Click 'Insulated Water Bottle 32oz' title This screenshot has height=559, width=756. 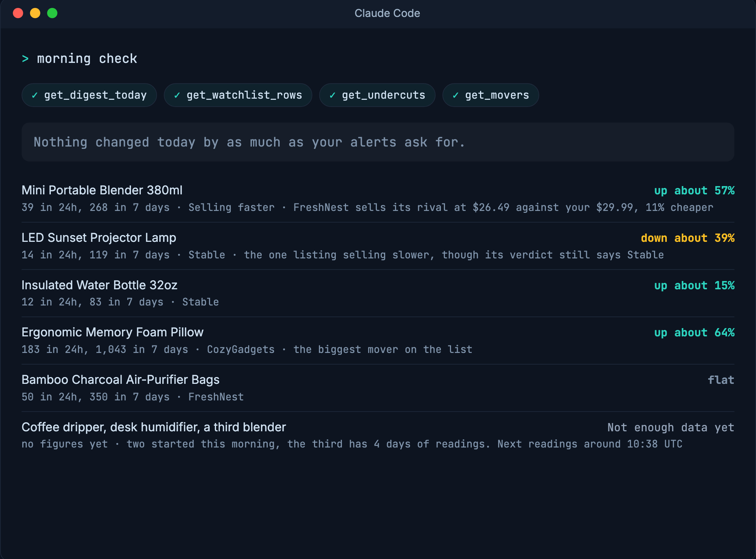tap(99, 285)
